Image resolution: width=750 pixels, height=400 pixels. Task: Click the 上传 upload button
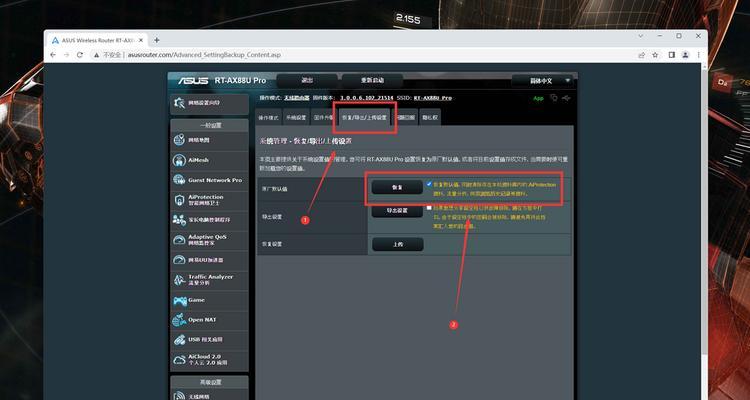coord(397,244)
